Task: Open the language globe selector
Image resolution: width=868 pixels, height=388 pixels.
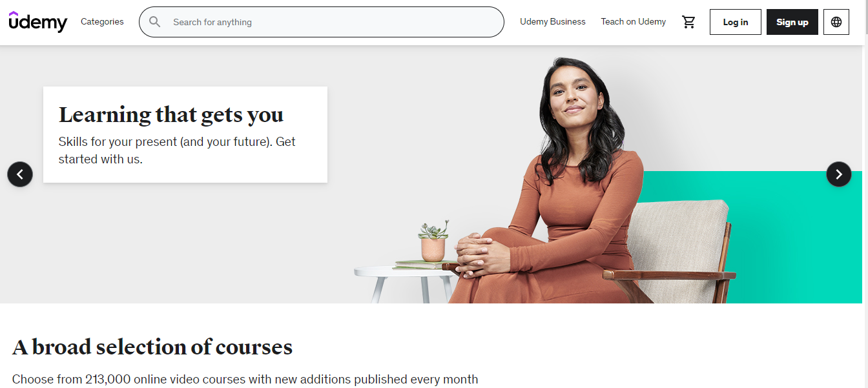Action: (x=836, y=22)
